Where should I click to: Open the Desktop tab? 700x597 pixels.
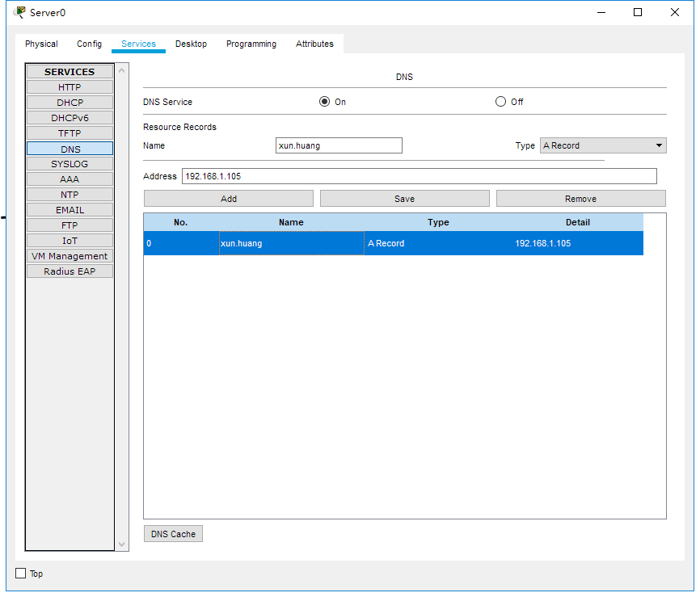[191, 44]
